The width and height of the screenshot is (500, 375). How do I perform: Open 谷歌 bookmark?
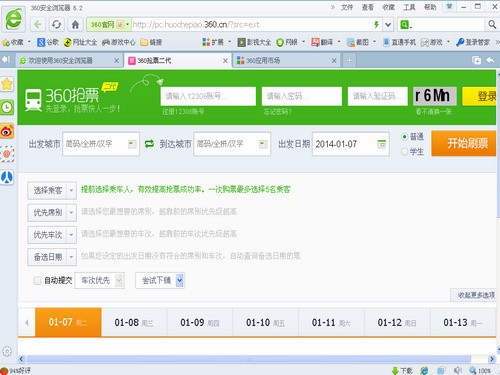pyautogui.click(x=48, y=42)
